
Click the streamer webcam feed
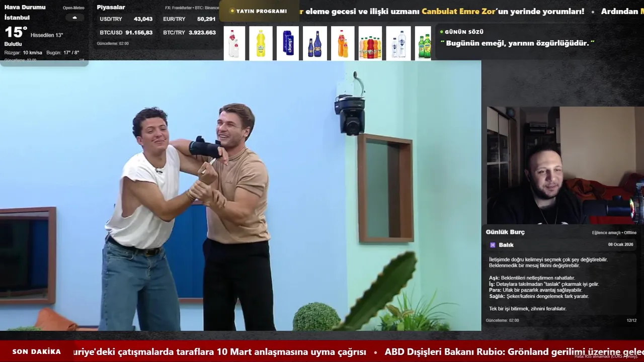coord(565,165)
